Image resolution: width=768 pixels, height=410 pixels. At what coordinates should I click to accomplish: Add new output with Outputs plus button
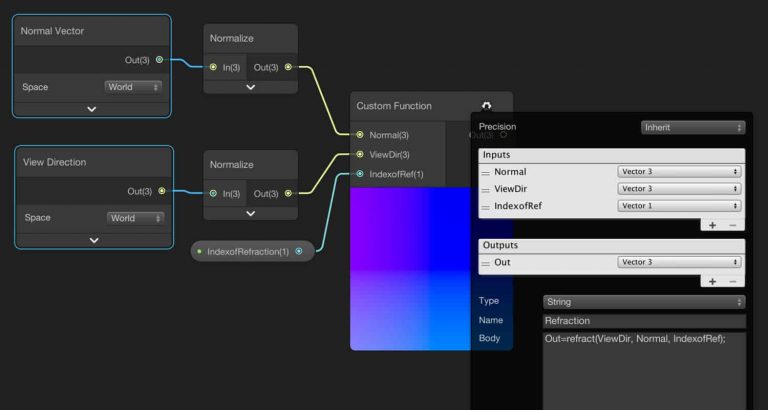pyautogui.click(x=713, y=281)
